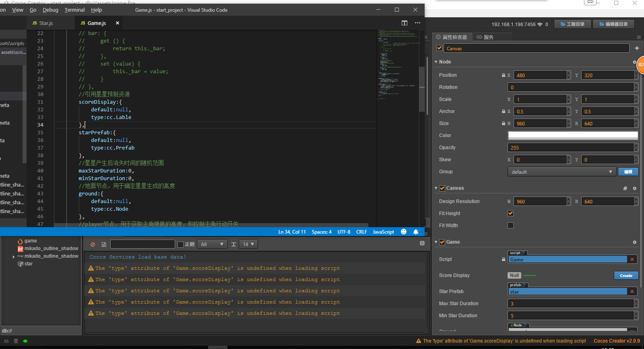
Task: Uncheck the Fit Height checkbox
Action: (x=510, y=214)
